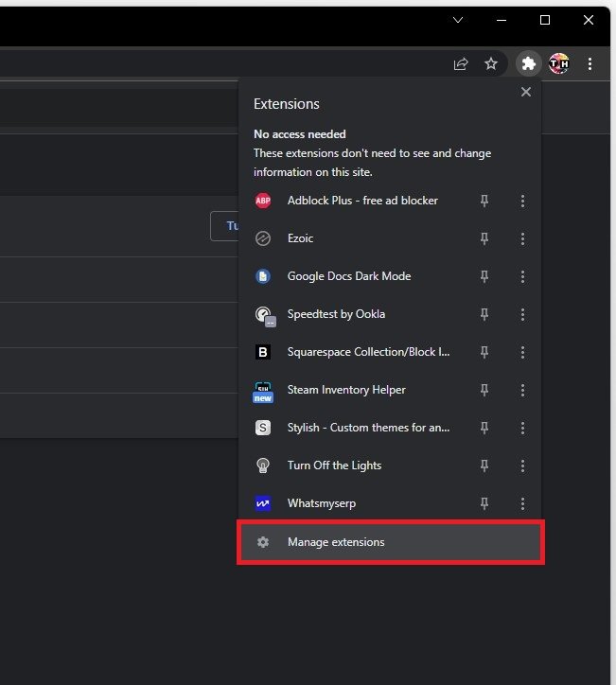Click the Whatsmyserp extension icon
Viewport: 616px width, 685px height.
coord(263,503)
